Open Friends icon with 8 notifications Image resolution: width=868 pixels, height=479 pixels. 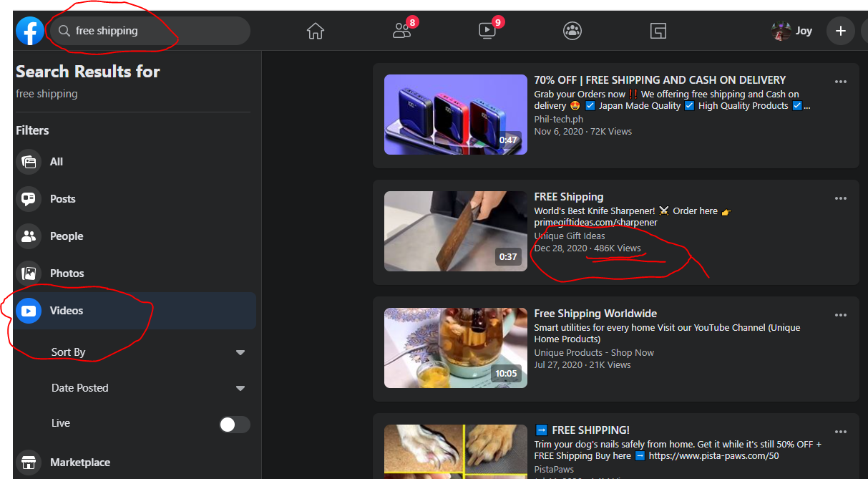pos(403,30)
